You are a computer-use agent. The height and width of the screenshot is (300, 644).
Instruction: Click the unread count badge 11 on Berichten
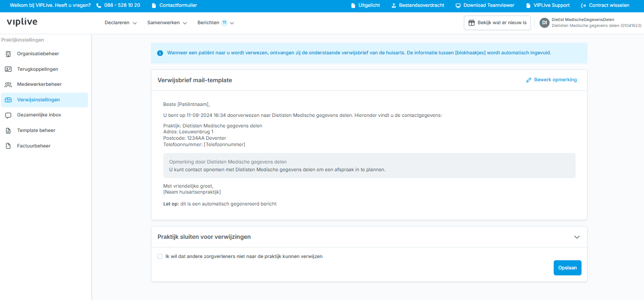point(224,22)
